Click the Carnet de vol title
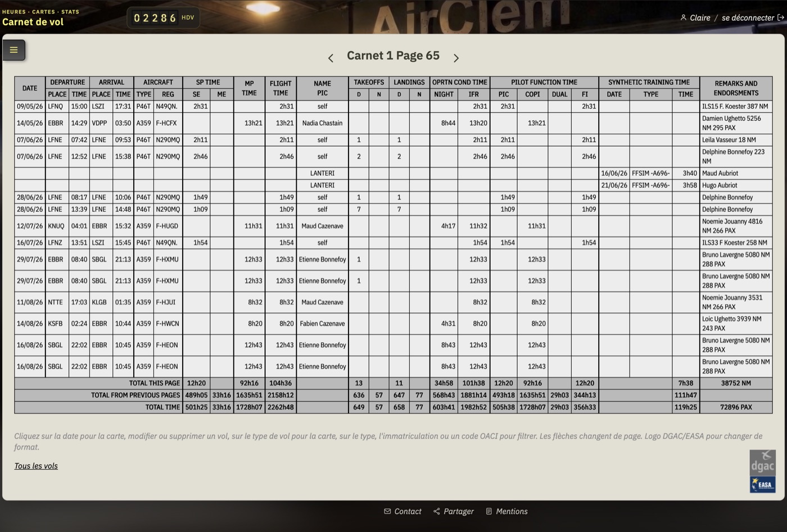The image size is (787, 532). [33, 22]
